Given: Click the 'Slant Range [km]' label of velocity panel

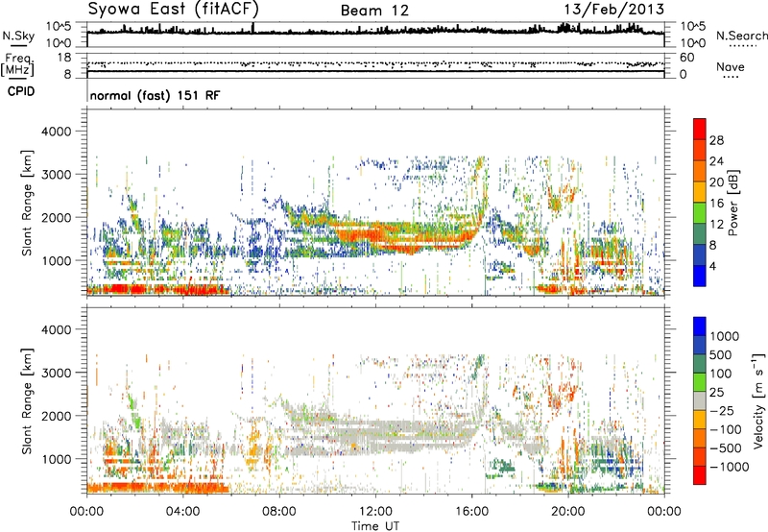Looking at the screenshot, I should pyautogui.click(x=27, y=400).
